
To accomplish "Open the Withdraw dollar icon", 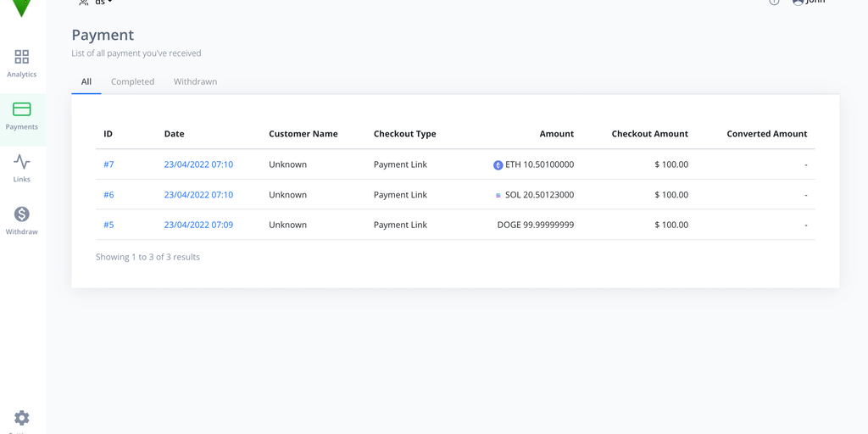I will (22, 214).
